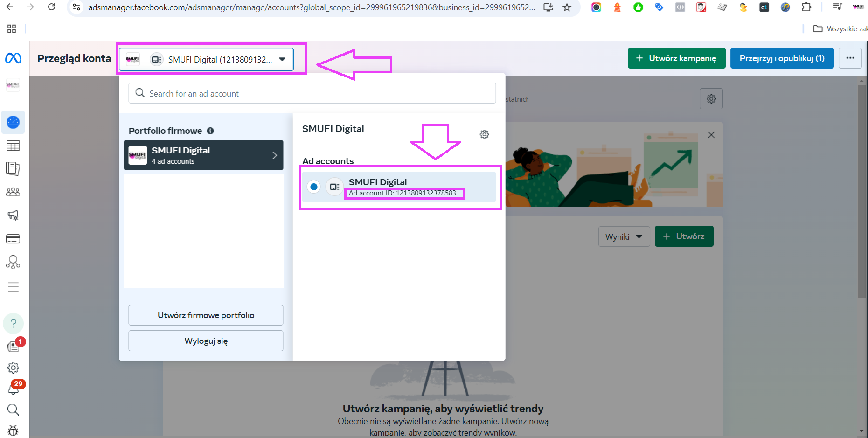Click the Przegląd konta heading
The image size is (868, 438).
(74, 58)
